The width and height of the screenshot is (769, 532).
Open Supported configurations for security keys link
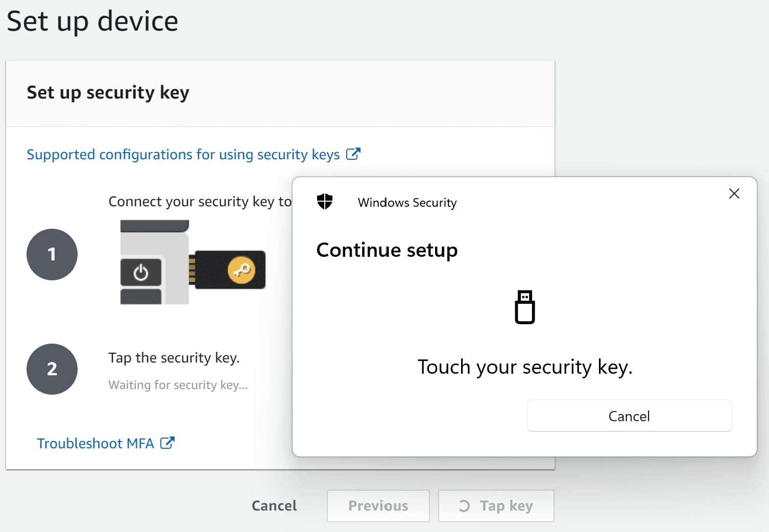(183, 154)
